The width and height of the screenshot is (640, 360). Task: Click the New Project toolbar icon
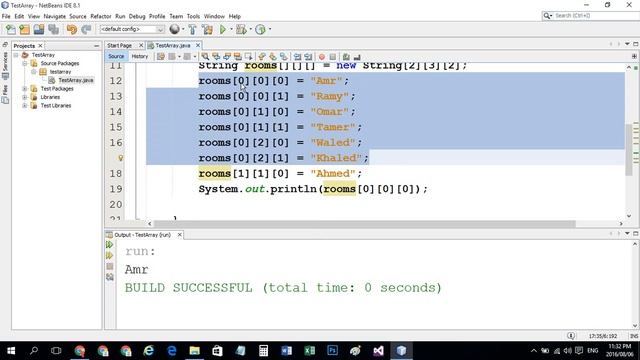(24, 29)
